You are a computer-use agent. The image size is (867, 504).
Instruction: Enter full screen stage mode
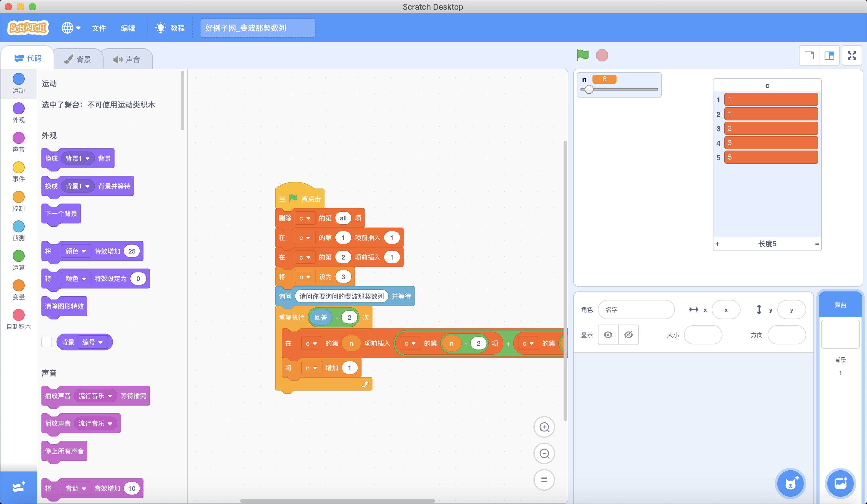click(x=852, y=55)
